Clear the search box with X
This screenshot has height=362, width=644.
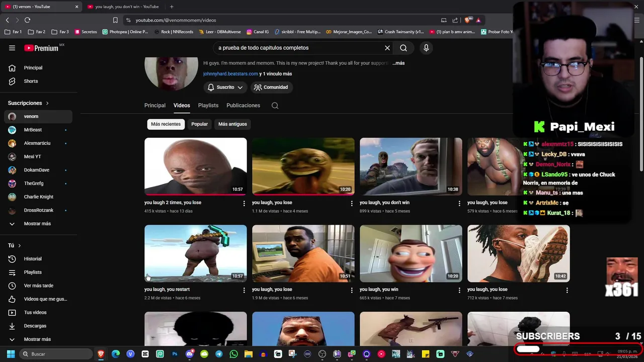(387, 48)
